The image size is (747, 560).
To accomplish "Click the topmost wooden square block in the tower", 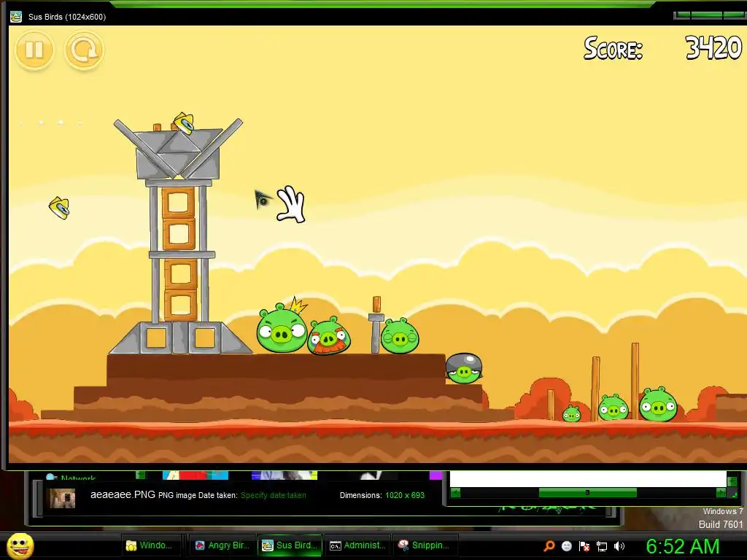I will (x=178, y=203).
